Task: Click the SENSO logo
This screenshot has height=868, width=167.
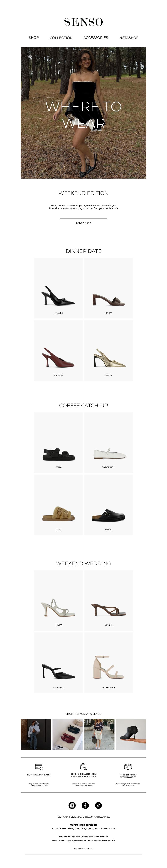Action: [83, 22]
